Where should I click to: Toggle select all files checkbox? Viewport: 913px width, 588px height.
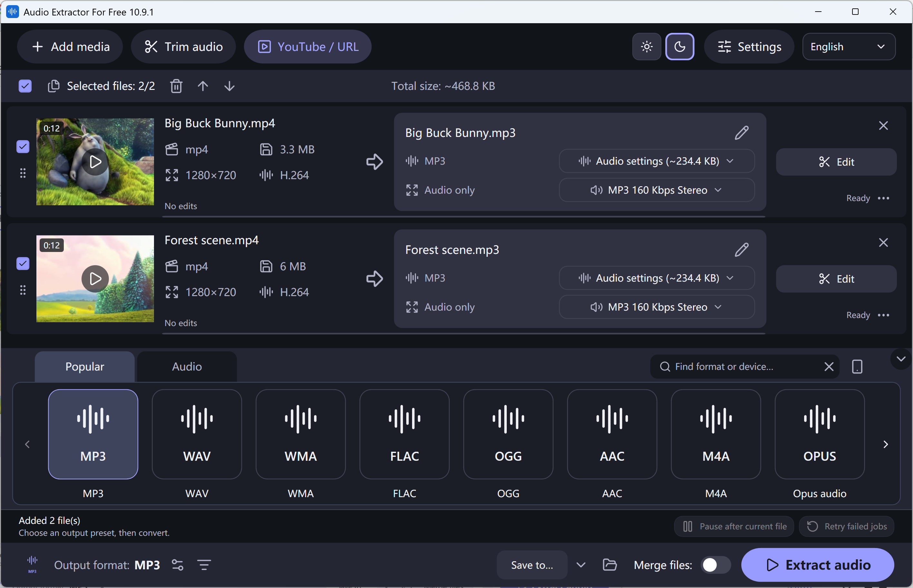pos(25,86)
